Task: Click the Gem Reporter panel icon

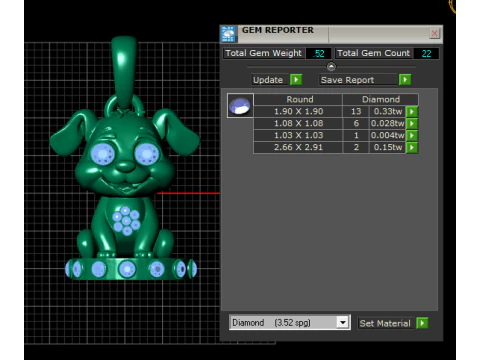Action: tap(229, 34)
